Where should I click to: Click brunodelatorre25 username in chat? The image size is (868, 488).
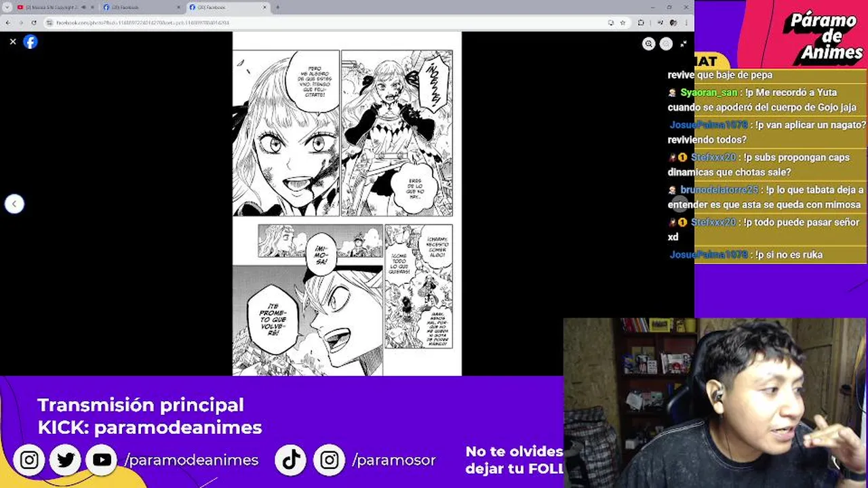coord(719,190)
